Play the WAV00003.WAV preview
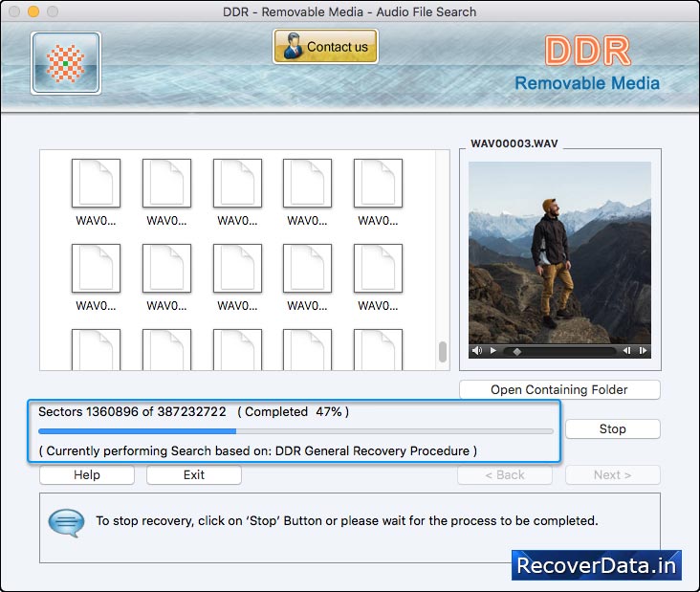Viewport: 700px width, 592px height. click(x=492, y=351)
